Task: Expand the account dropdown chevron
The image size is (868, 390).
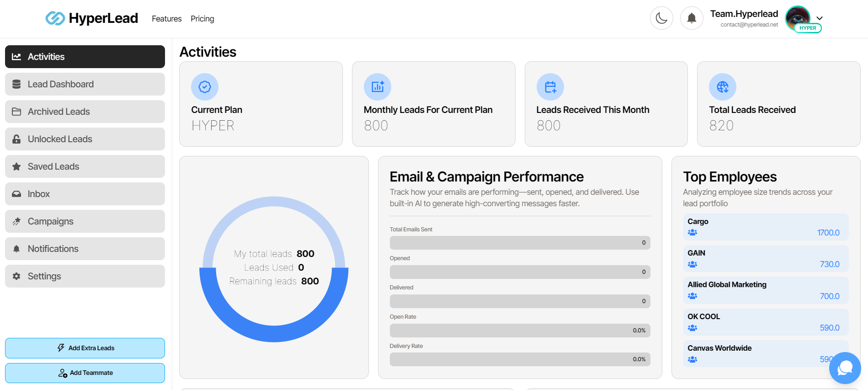Action: pos(820,18)
